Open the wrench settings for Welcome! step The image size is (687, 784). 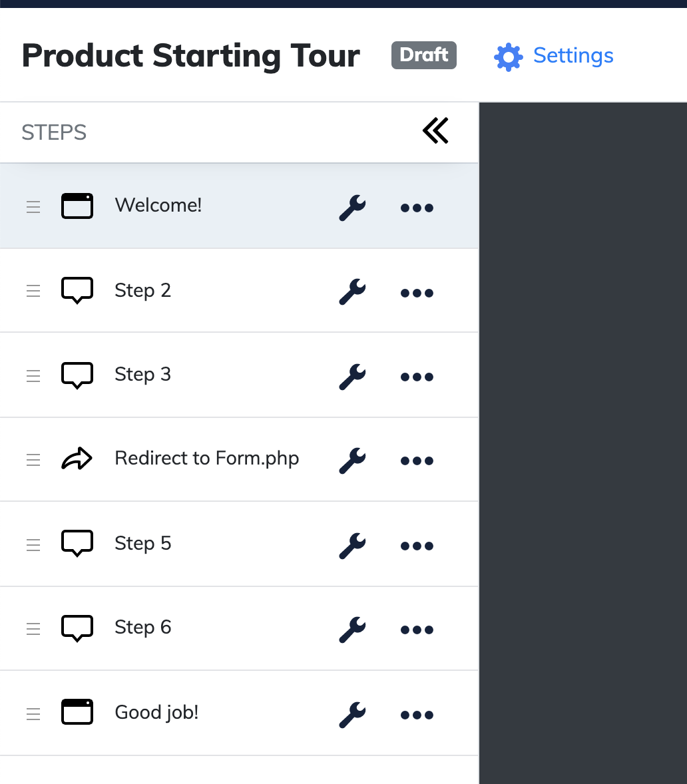(352, 207)
